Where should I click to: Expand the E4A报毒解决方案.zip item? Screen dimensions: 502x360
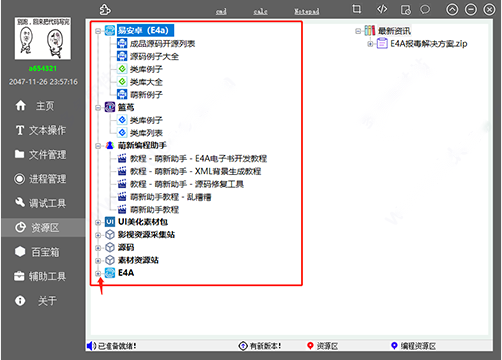click(x=370, y=44)
